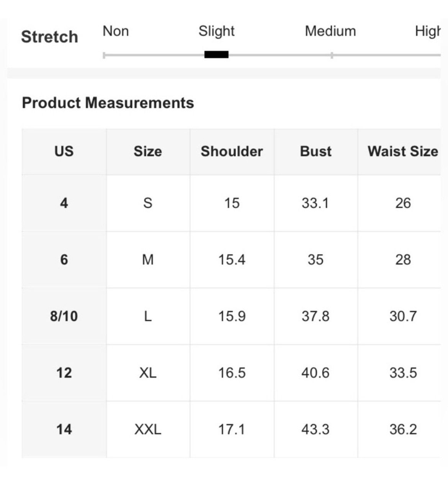448x484 pixels.
Task: Click the Medium tick on stretch scale
Action: (x=332, y=55)
